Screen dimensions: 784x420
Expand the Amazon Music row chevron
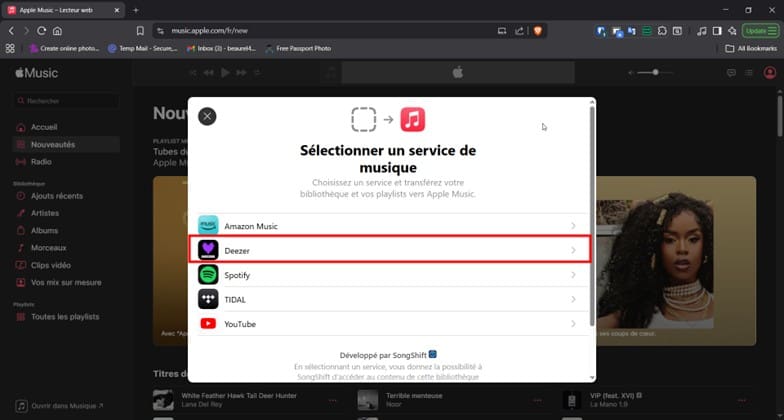[573, 226]
